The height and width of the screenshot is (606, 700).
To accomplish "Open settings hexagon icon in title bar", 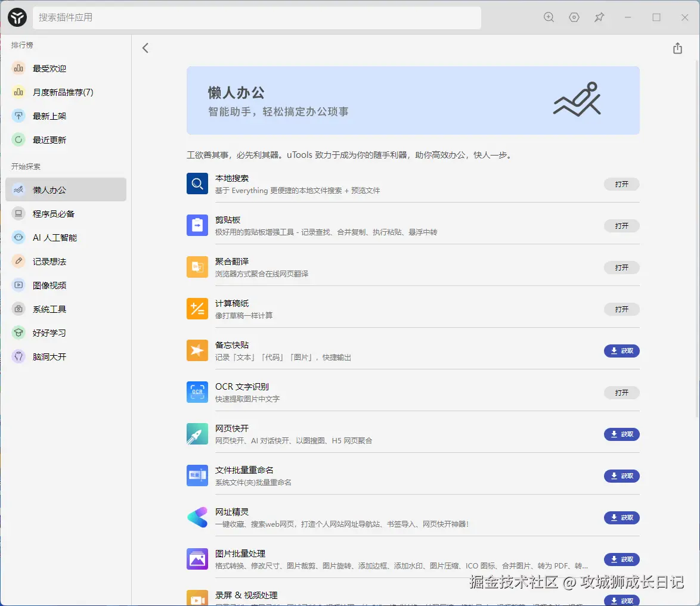I will 574,17.
